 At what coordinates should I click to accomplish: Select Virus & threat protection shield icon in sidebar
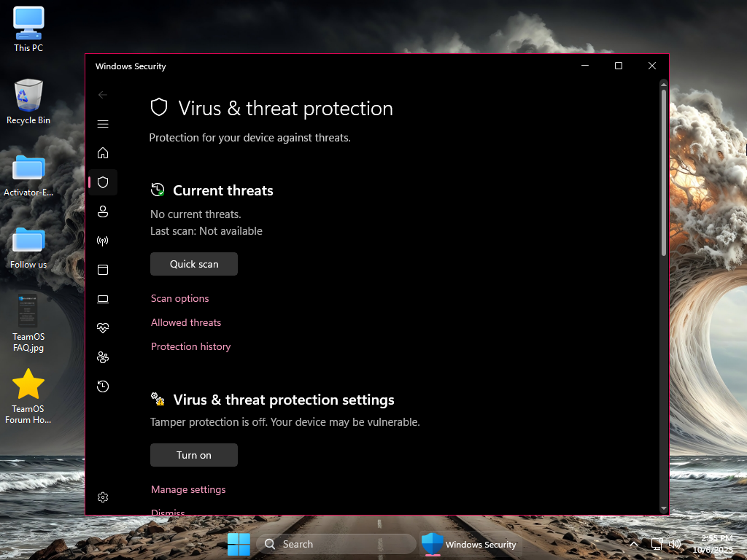tap(102, 182)
